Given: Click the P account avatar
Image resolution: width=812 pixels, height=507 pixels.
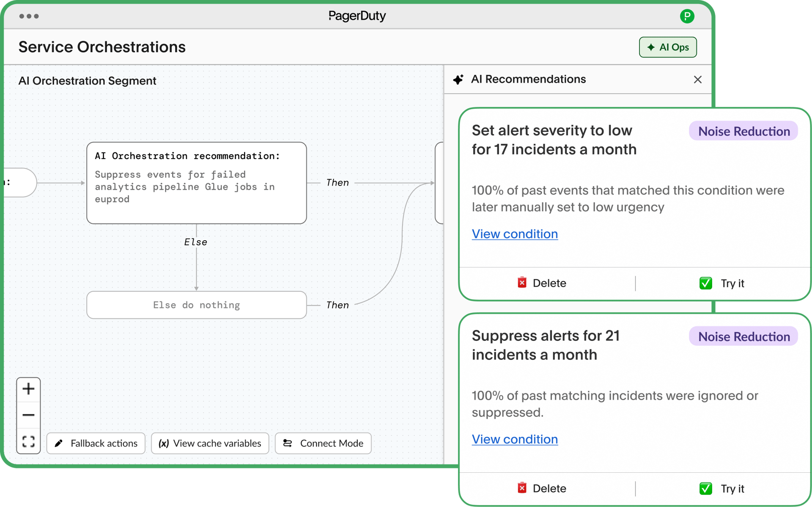Looking at the screenshot, I should pos(687,16).
